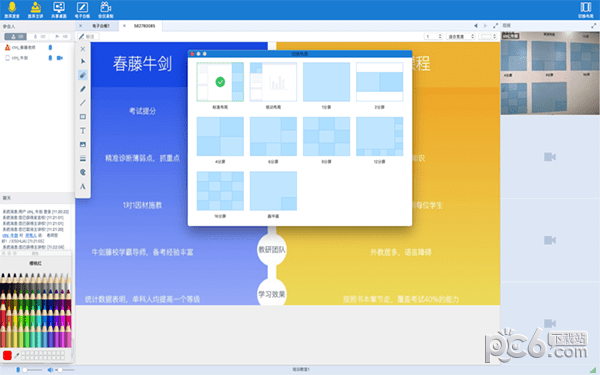Open the fit-width zoom dropdown
The width and height of the screenshot is (600, 375).
(461, 36)
